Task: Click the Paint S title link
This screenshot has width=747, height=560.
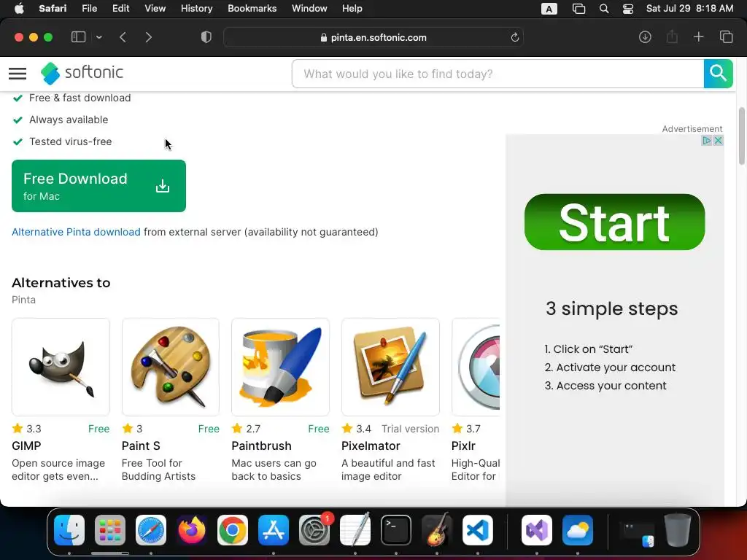Action: pyautogui.click(x=141, y=446)
